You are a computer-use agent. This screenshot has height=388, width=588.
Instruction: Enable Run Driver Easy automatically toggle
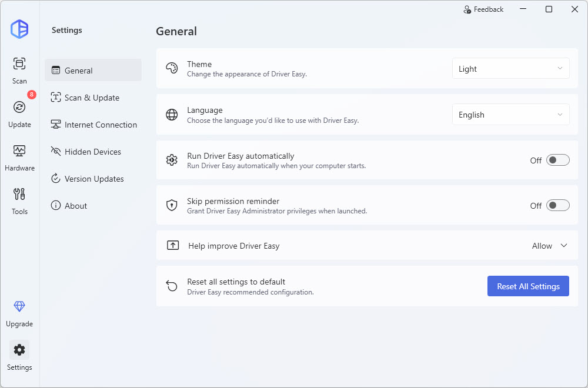(x=557, y=160)
